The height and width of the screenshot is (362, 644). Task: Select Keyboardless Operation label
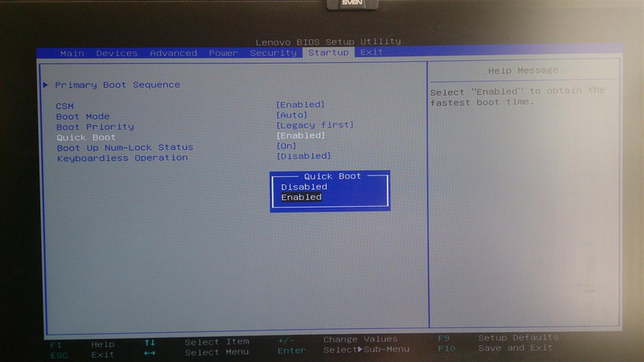[x=122, y=158]
